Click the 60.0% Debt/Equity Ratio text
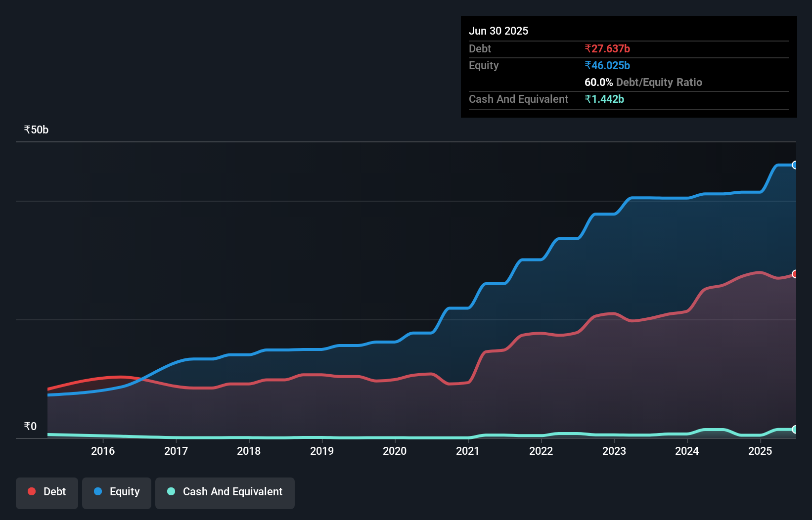The image size is (812, 520). (x=643, y=82)
